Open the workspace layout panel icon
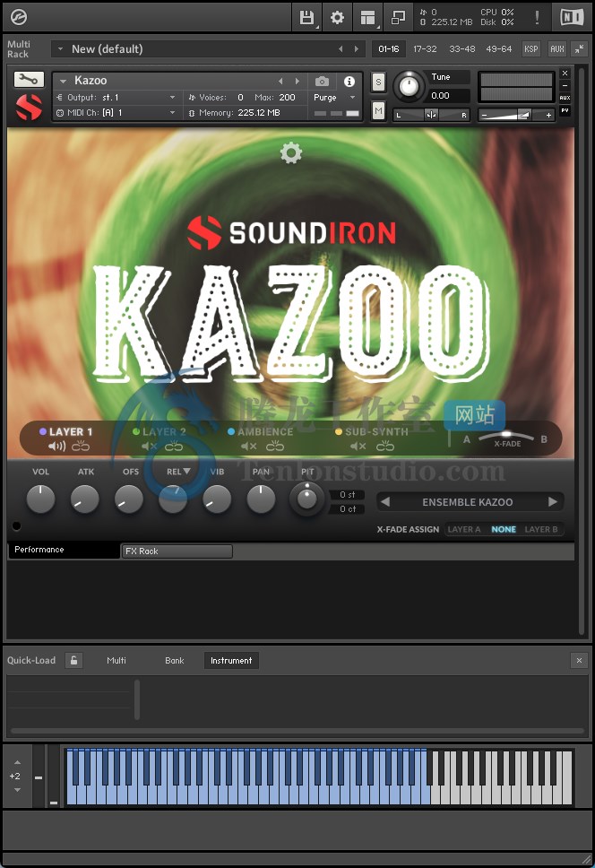Screen dimensions: 595x868 367,17
